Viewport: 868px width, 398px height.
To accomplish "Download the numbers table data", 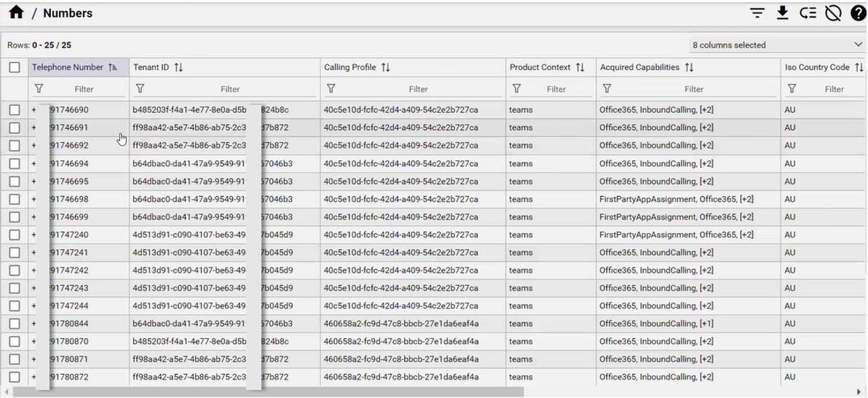I will (782, 13).
